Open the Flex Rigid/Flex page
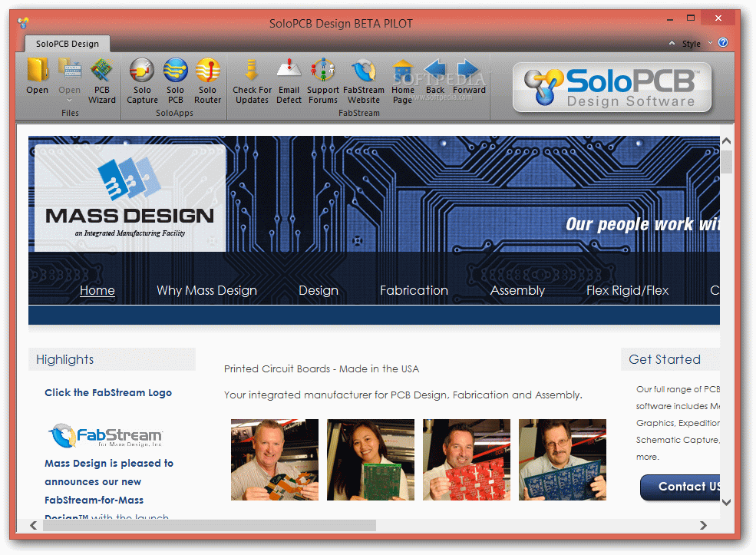The width and height of the screenshot is (756, 555). pos(627,290)
